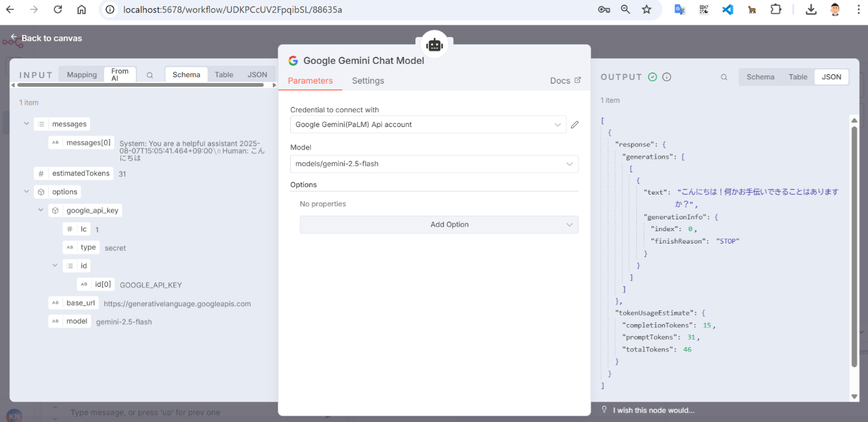Select input Schema view

click(187, 75)
